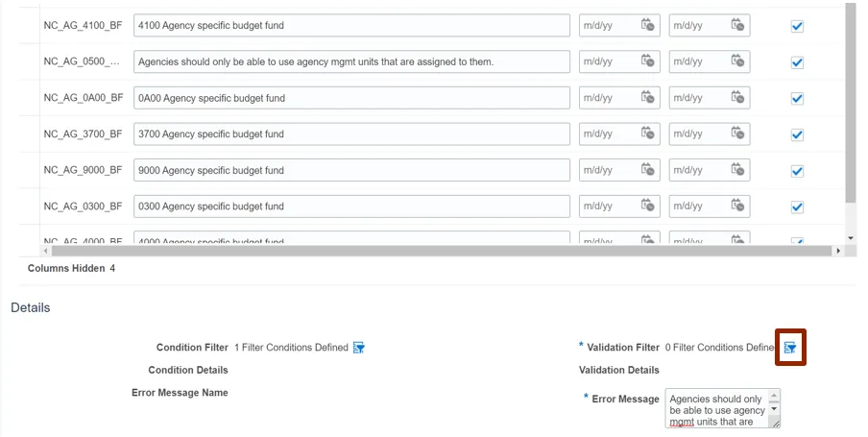Open first date picker for 4100 row
Image resolution: width=868 pixels, height=437 pixels.
(x=648, y=26)
